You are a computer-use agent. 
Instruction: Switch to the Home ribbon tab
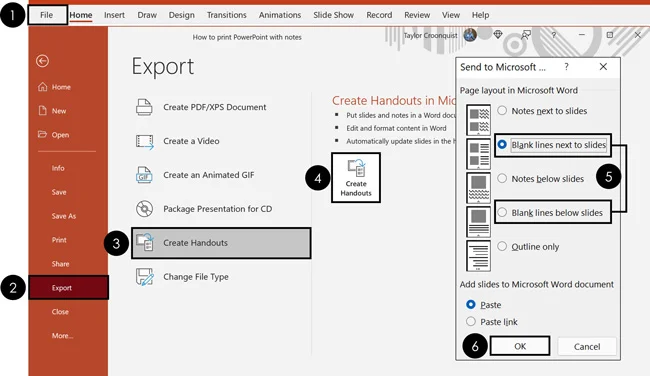81,15
